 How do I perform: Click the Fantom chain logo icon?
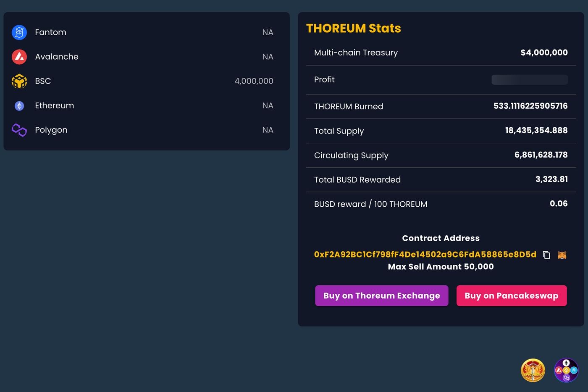[x=19, y=32]
